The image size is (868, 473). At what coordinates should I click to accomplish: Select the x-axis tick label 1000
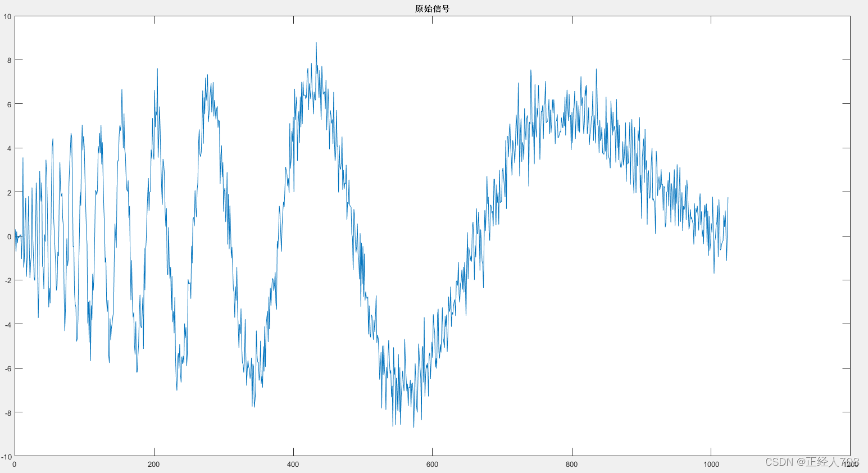[x=711, y=464]
